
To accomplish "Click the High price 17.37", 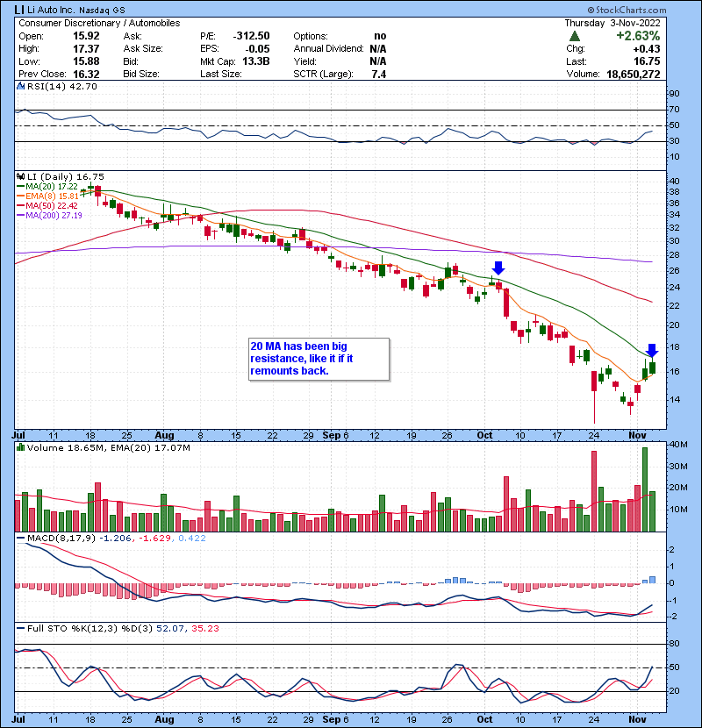I will (86, 49).
